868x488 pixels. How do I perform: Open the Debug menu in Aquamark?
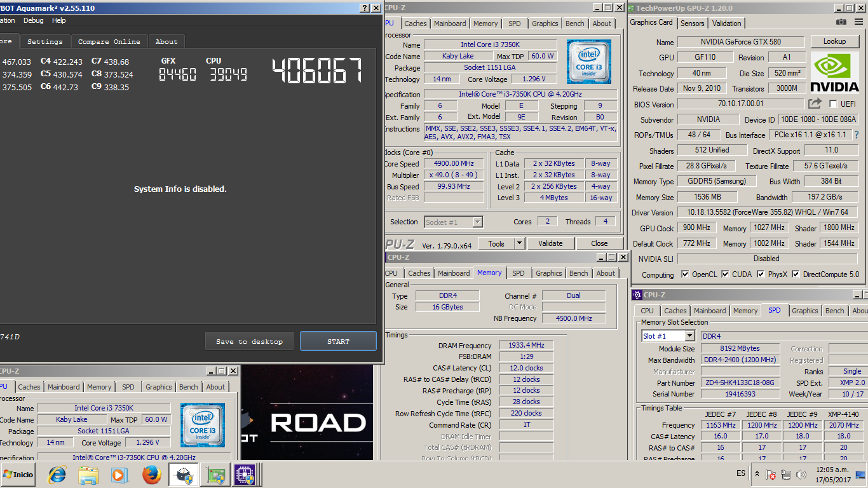[34, 20]
